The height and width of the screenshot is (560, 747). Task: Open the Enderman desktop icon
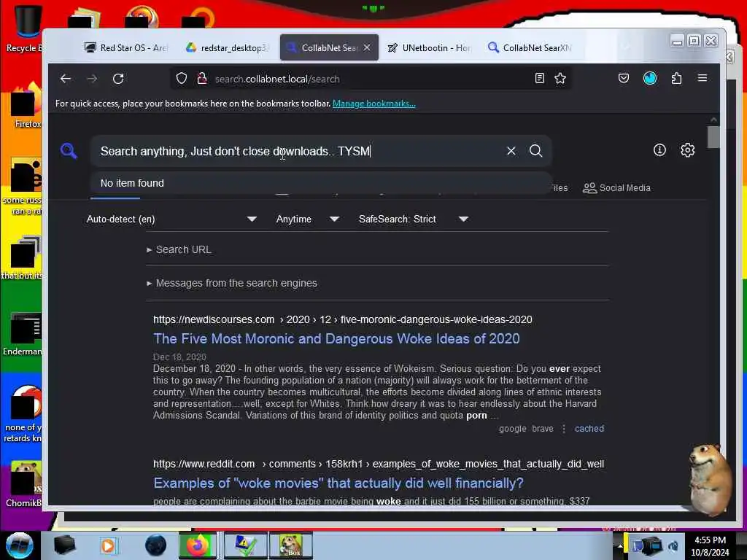point(23,333)
